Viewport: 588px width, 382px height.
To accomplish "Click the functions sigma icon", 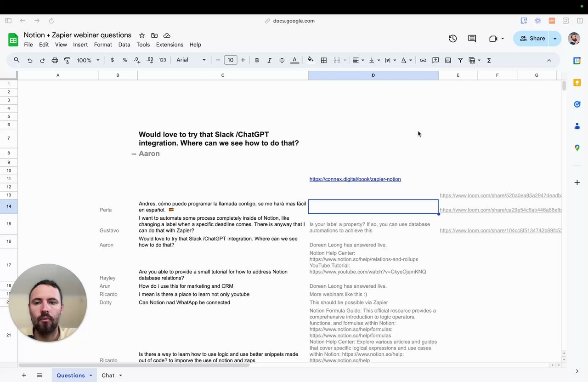I will coord(489,60).
